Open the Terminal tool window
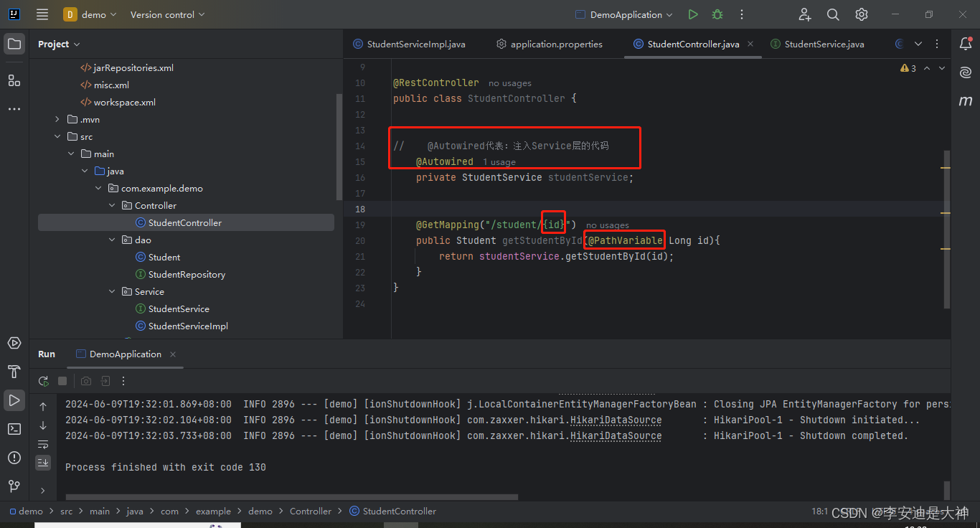 point(14,428)
